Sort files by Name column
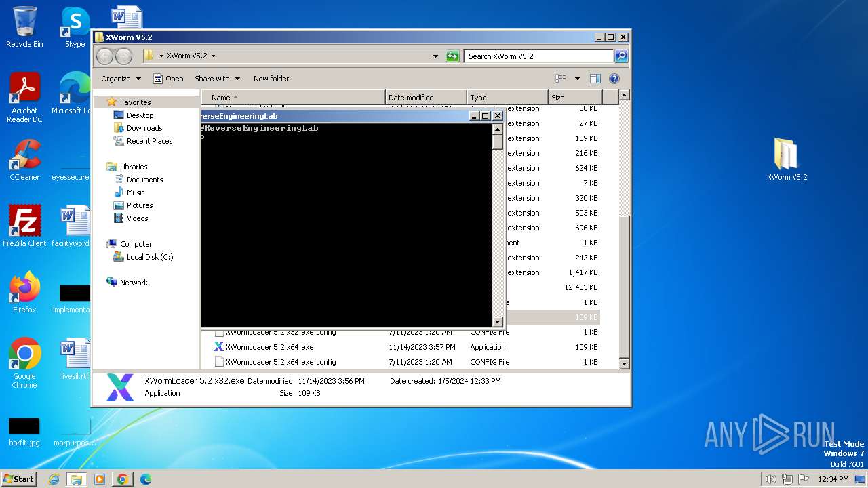The height and width of the screenshot is (488, 868). tap(293, 98)
